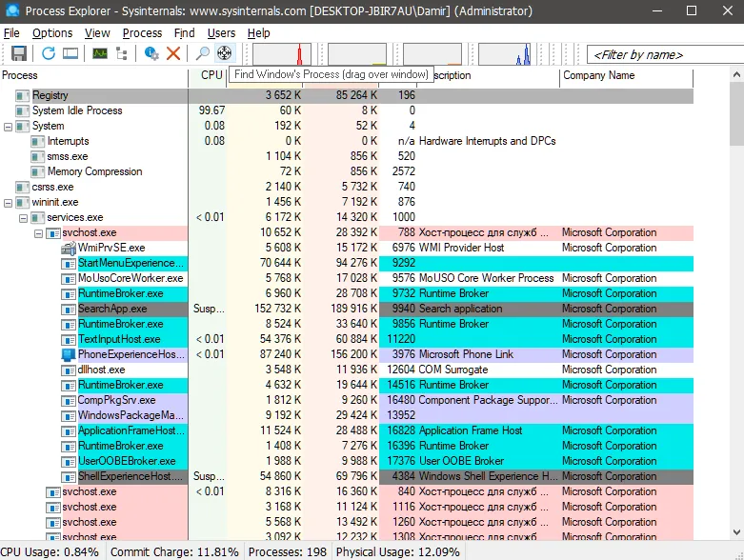Click the Refresh Now toolbar icon
744x560 pixels.
coord(49,53)
